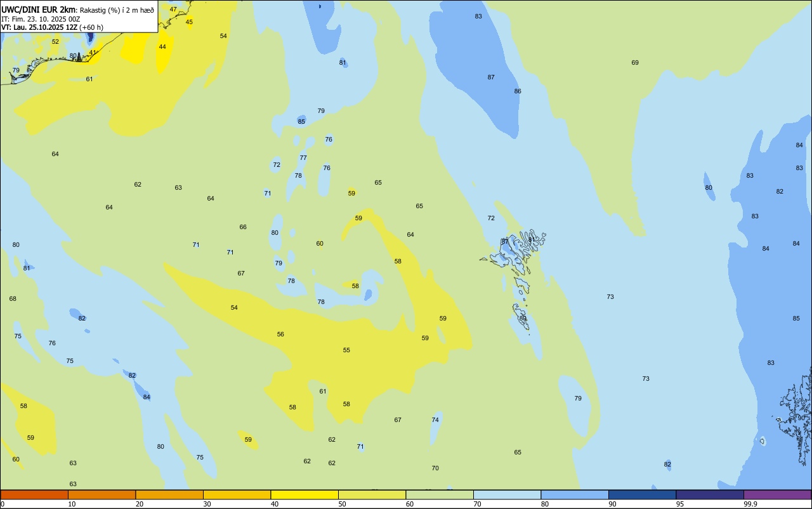812x509 pixels.
Task: Click the 50–60 pale yellow legend segment
Action: tap(372, 494)
